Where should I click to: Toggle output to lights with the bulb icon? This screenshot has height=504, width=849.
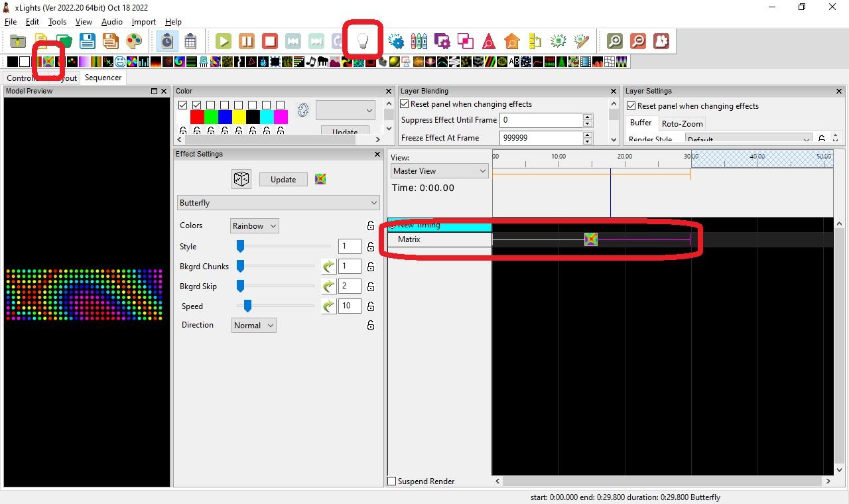363,41
